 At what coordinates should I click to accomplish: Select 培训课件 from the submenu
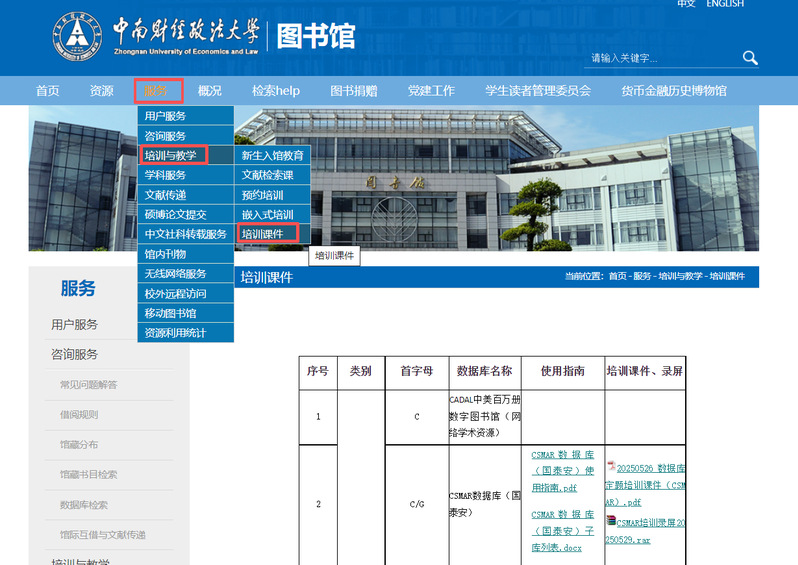[263, 233]
